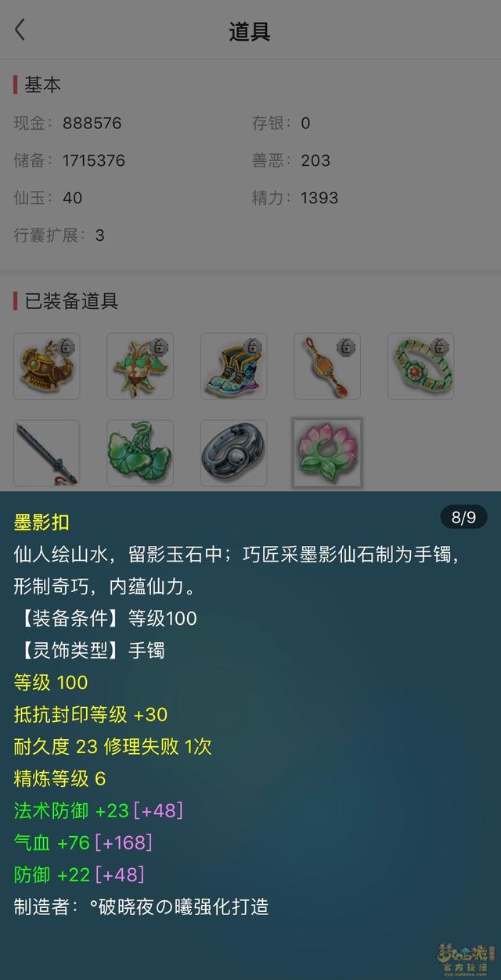
Task: Select the pink lotus item icon
Action: pos(327,453)
